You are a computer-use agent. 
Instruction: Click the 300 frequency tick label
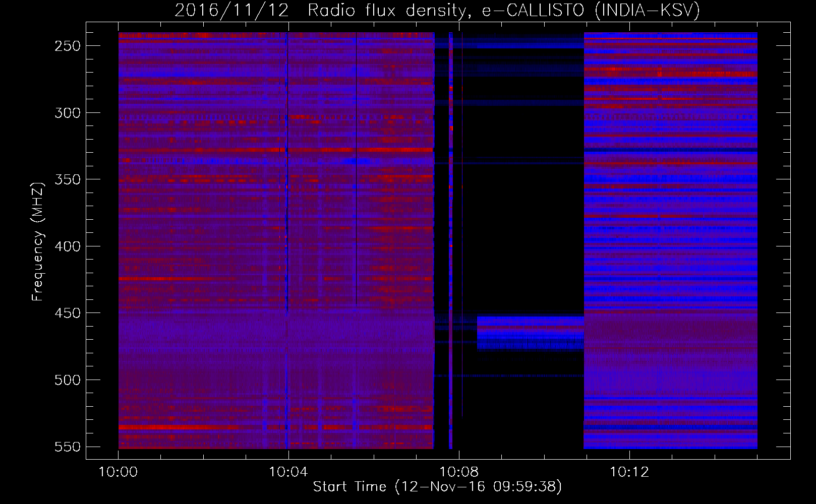(x=68, y=113)
